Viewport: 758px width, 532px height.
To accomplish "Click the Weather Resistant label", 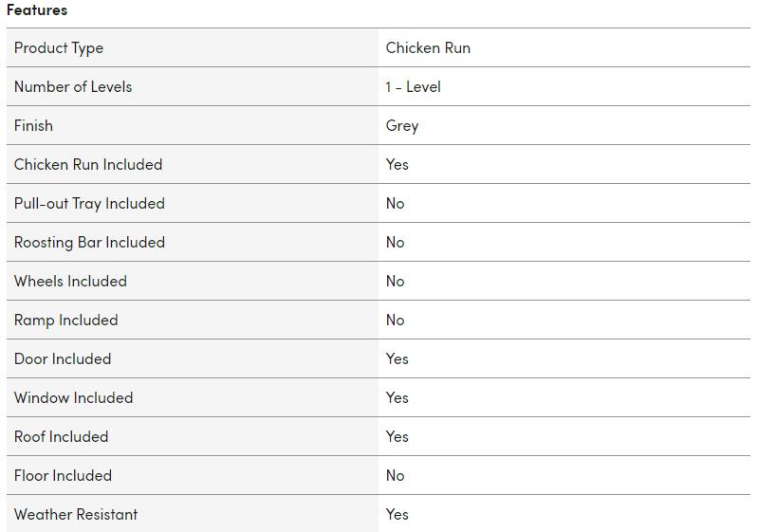I will (76, 515).
